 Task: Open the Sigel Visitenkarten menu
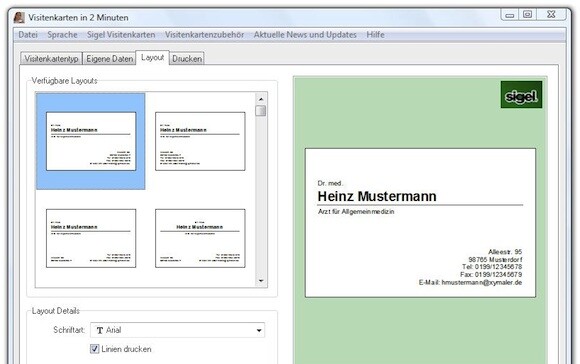(121, 35)
